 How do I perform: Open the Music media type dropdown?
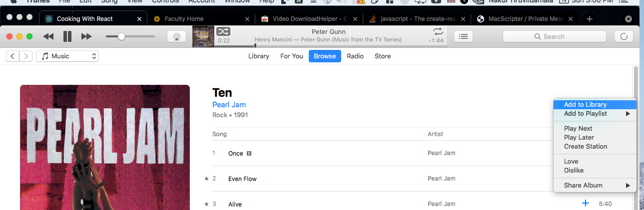(x=67, y=56)
